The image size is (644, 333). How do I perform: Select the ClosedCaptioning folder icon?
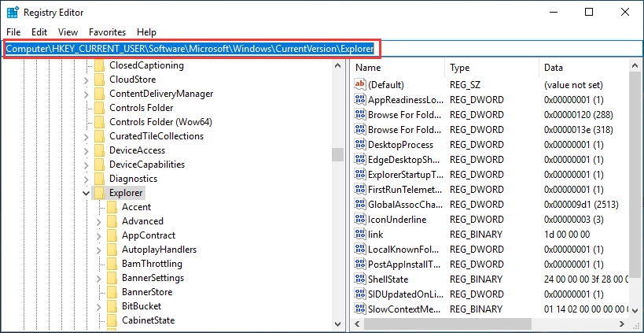[x=99, y=65]
